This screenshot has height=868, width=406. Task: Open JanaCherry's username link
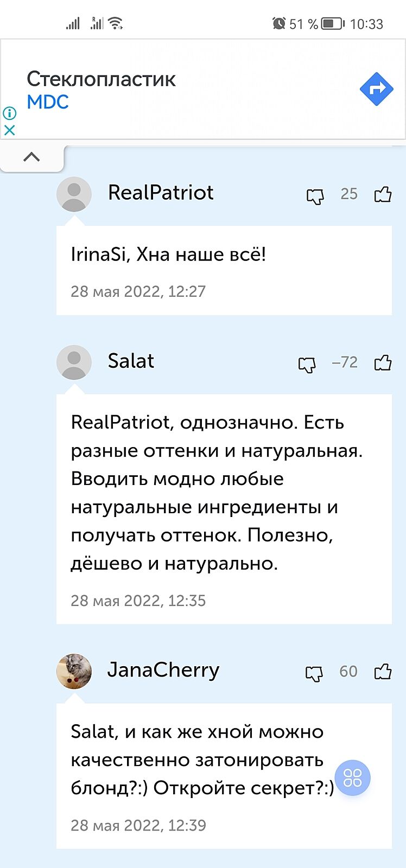pyautogui.click(x=163, y=670)
